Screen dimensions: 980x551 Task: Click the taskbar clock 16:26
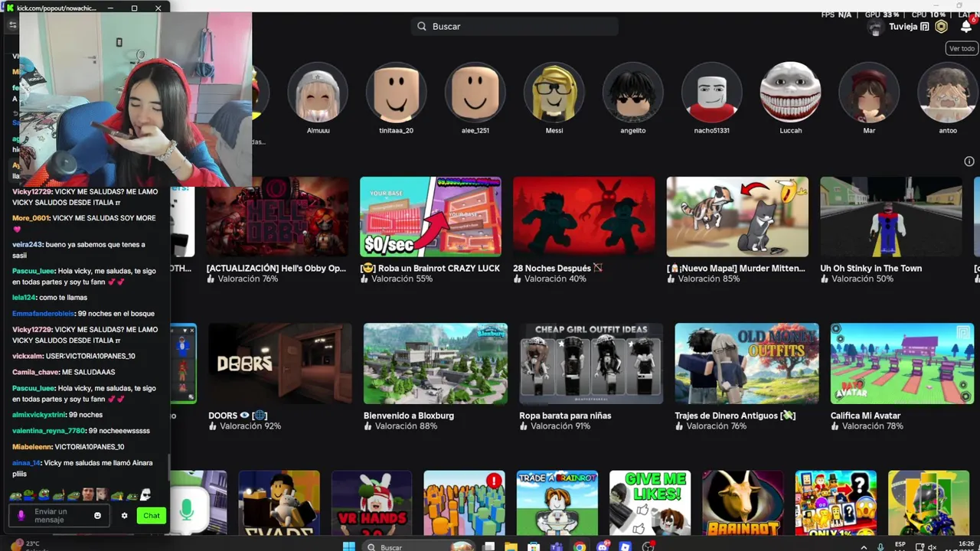click(965, 545)
